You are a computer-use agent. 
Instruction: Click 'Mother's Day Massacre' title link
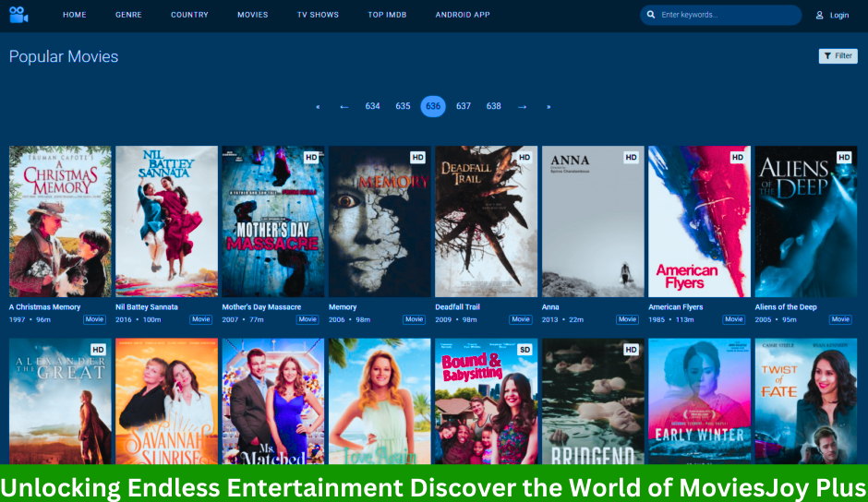tap(261, 307)
